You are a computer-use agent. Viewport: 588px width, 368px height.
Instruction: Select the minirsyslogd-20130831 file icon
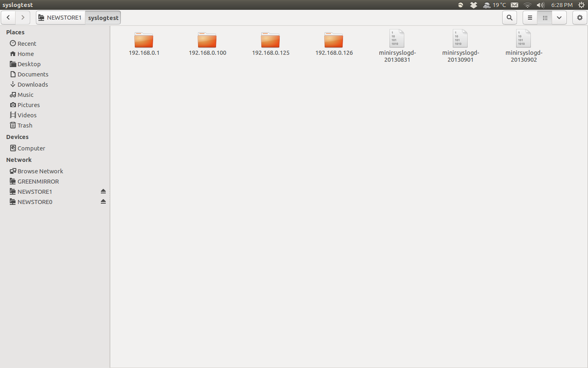coord(397,38)
